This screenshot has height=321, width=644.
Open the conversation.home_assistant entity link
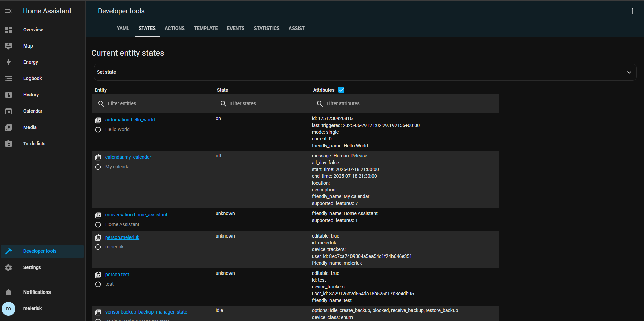[136, 215]
